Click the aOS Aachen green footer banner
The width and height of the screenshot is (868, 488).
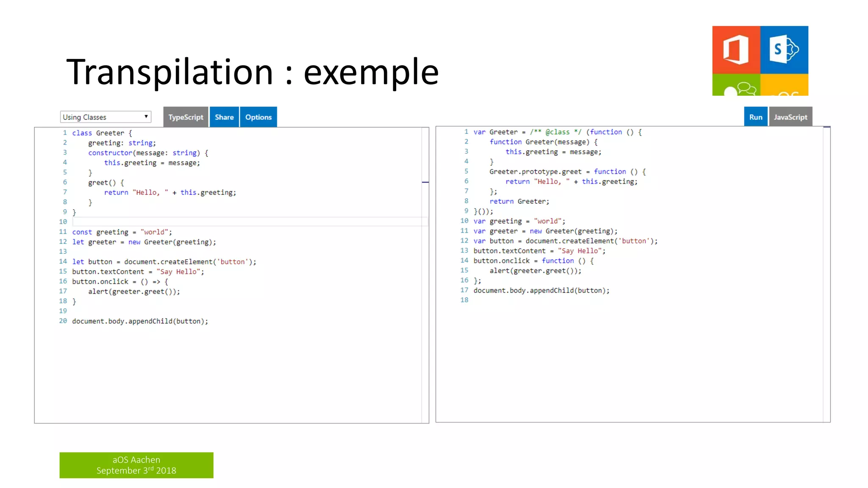[x=136, y=465]
